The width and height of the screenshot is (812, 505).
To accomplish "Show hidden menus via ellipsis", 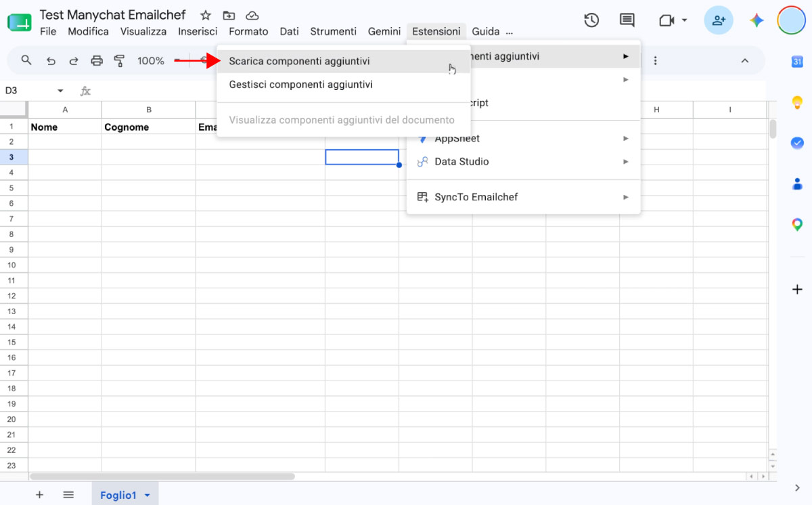I will point(509,31).
